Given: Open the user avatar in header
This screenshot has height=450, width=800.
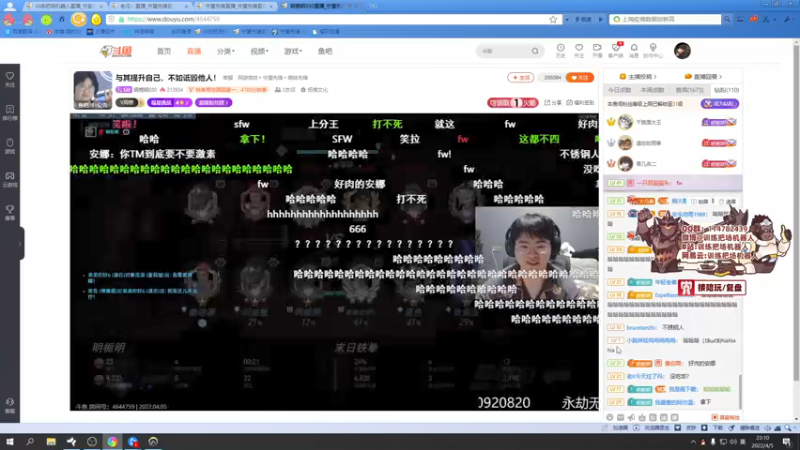Looking at the screenshot, I should pos(682,51).
